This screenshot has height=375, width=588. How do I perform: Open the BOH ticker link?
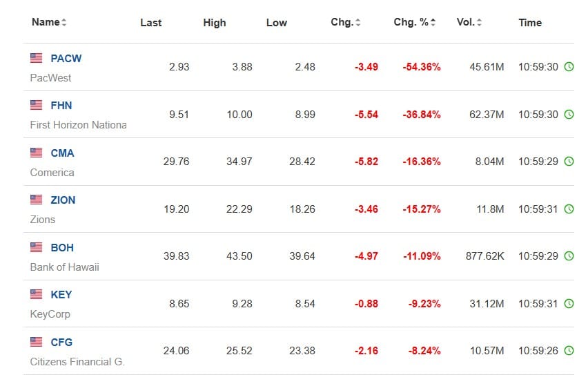(x=62, y=248)
